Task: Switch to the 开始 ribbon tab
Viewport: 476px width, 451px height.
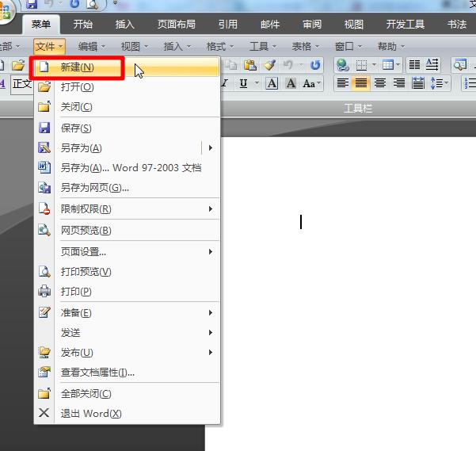Action: (x=82, y=24)
